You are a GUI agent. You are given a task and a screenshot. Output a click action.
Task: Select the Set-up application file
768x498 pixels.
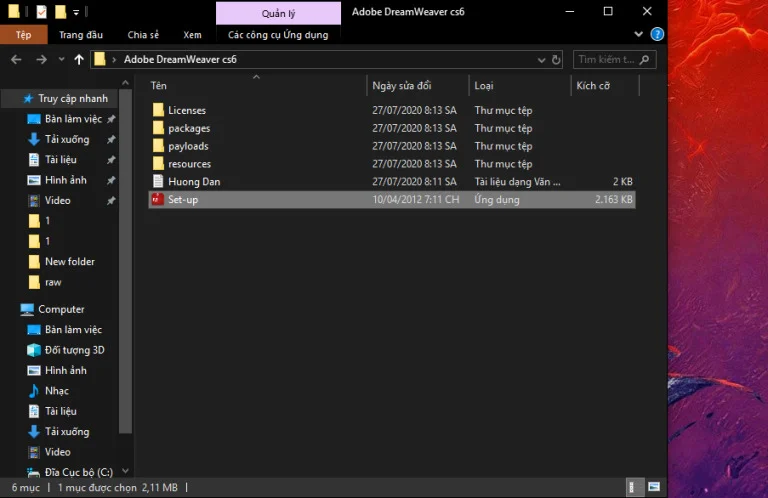click(x=392, y=200)
